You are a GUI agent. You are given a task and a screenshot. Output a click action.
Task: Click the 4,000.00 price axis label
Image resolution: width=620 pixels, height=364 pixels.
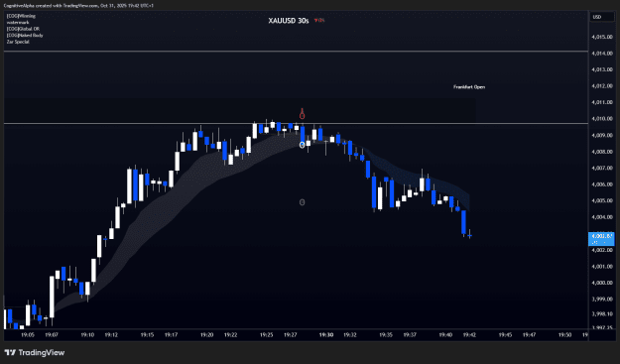click(602, 283)
